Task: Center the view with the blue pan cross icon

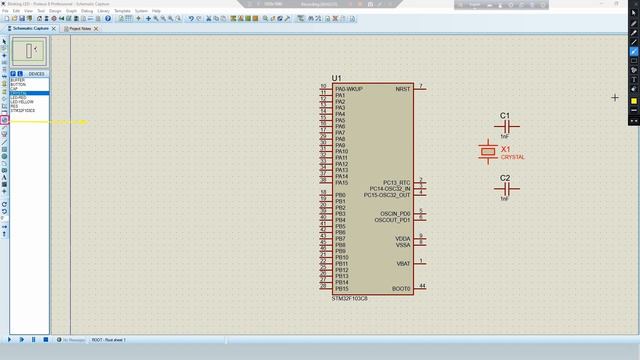Action: click(148, 18)
